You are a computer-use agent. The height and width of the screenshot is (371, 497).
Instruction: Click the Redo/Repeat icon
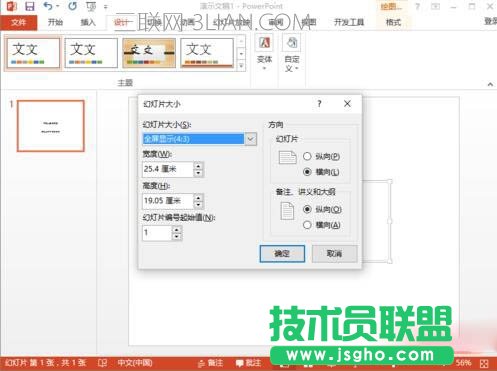click(x=72, y=6)
